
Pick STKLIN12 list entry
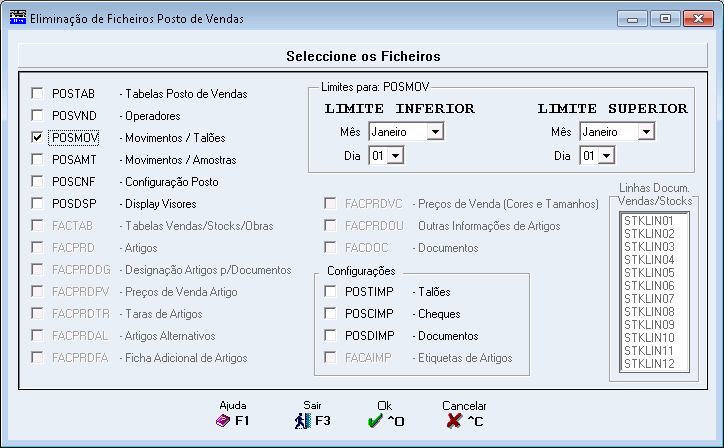coord(649,363)
